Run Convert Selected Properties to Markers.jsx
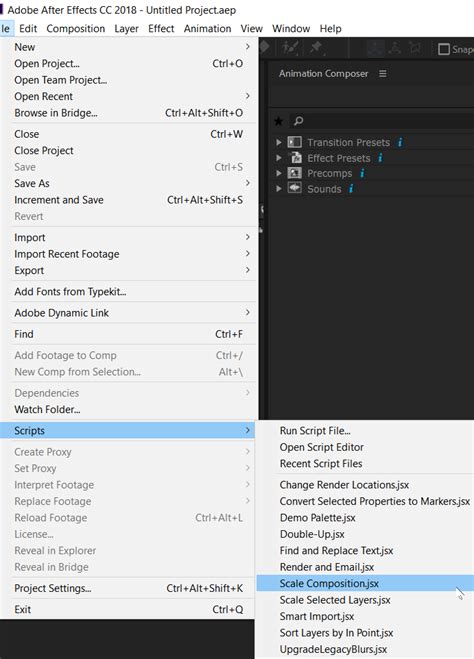The width and height of the screenshot is (474, 659). 365,501
